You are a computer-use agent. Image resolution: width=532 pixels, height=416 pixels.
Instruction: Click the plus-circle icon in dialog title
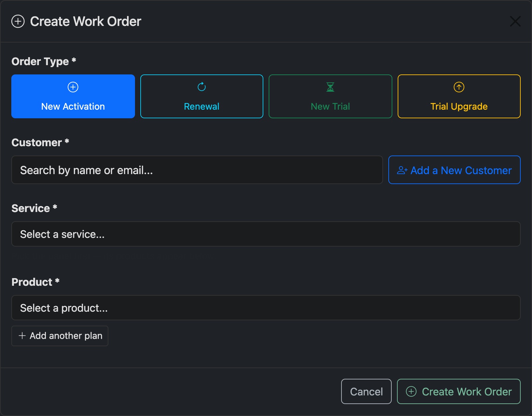[18, 21]
